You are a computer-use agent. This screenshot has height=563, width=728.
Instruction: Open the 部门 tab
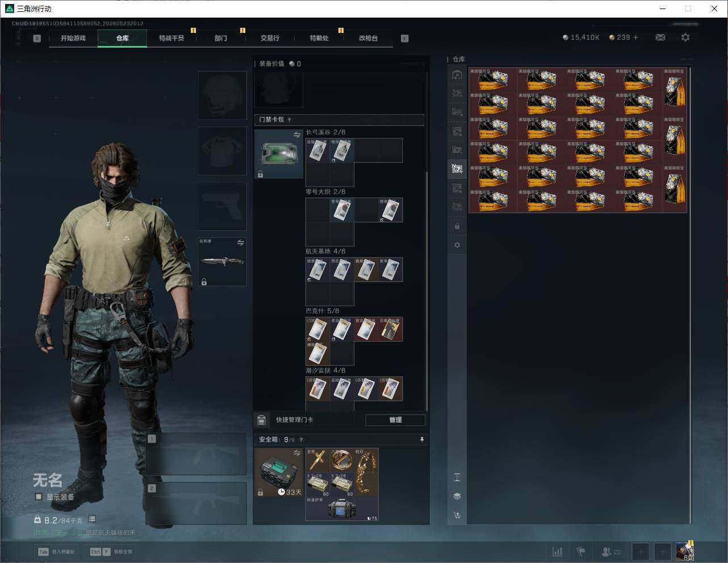221,38
